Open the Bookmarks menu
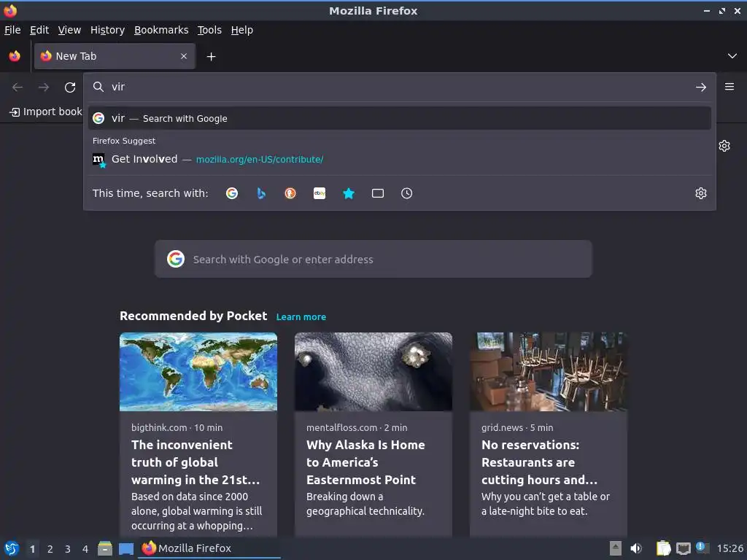 [161, 30]
